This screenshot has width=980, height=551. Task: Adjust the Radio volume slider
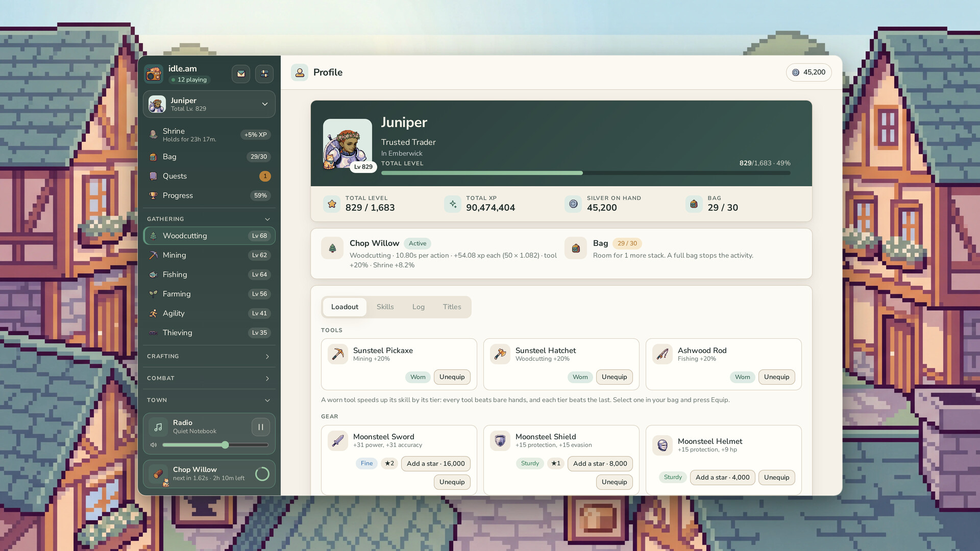[215, 445]
